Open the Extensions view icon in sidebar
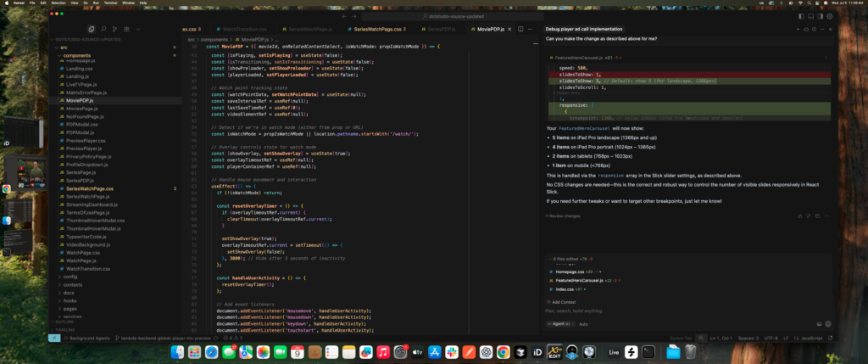 click(x=126, y=29)
